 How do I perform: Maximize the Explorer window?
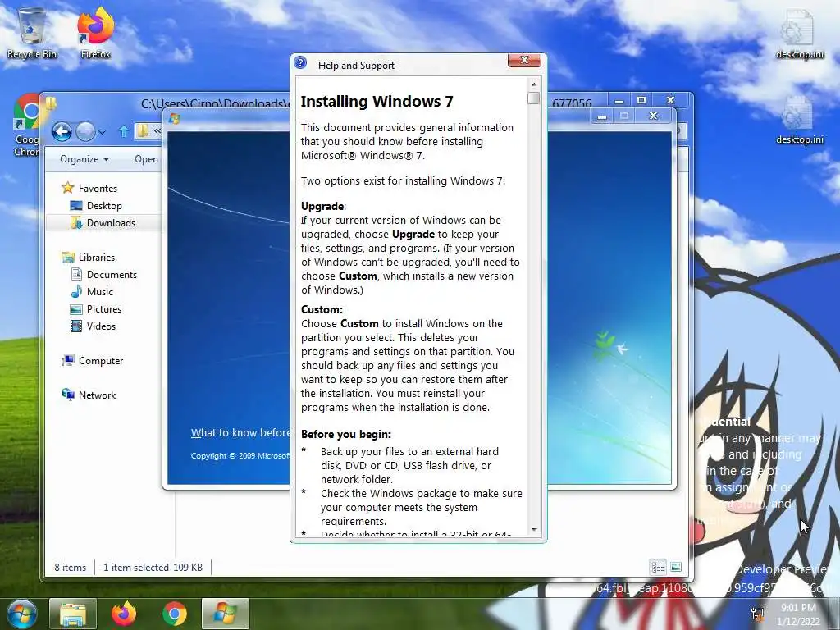pos(641,101)
